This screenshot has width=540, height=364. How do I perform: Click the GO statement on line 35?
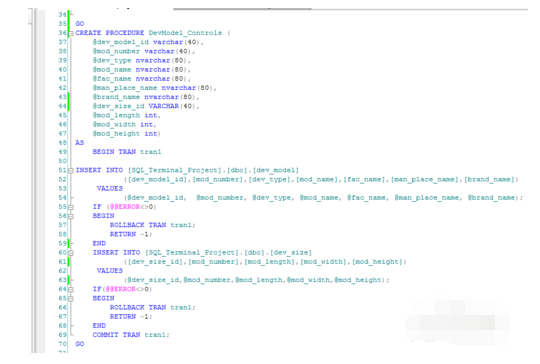point(80,24)
